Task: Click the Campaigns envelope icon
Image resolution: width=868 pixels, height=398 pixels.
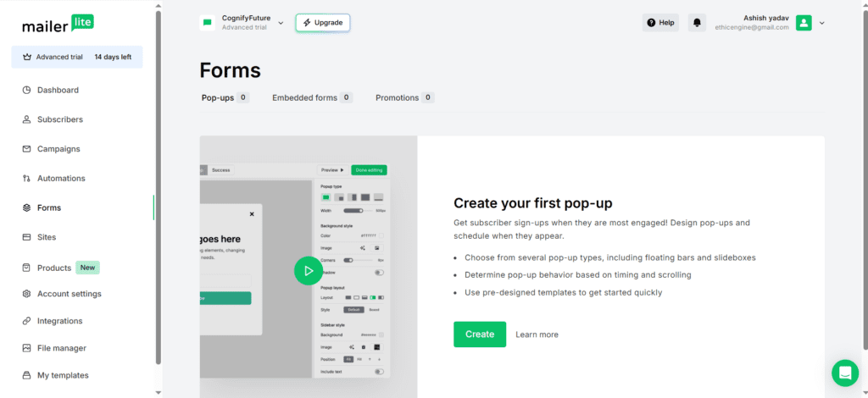Action: (x=26, y=149)
